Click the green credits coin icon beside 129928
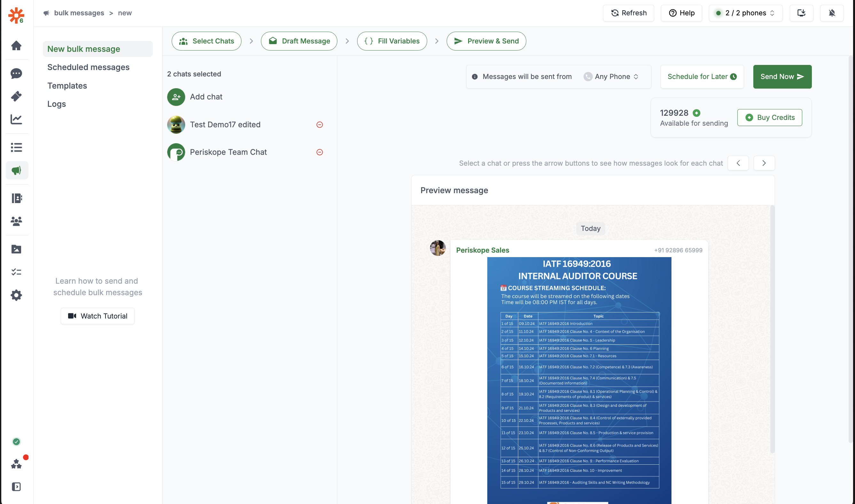855x504 pixels. pos(696,113)
